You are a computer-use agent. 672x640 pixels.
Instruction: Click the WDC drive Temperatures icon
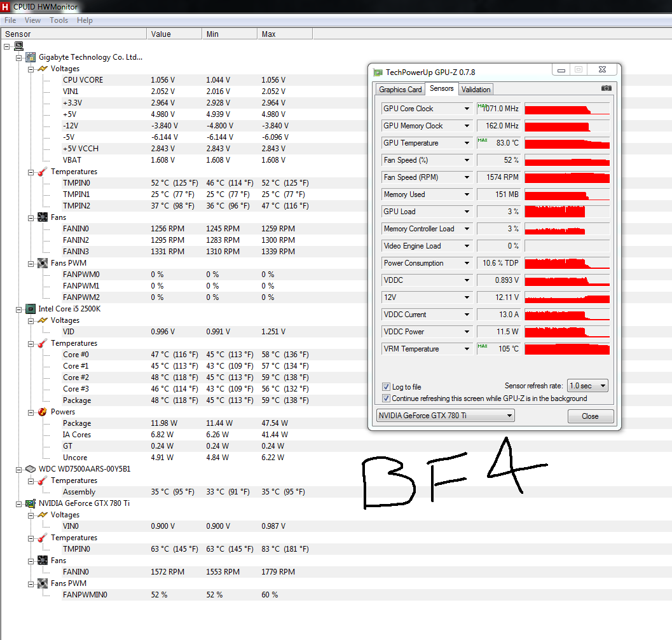43,480
